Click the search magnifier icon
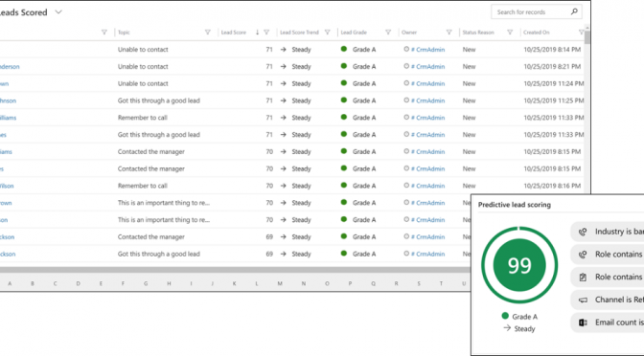 pyautogui.click(x=574, y=11)
